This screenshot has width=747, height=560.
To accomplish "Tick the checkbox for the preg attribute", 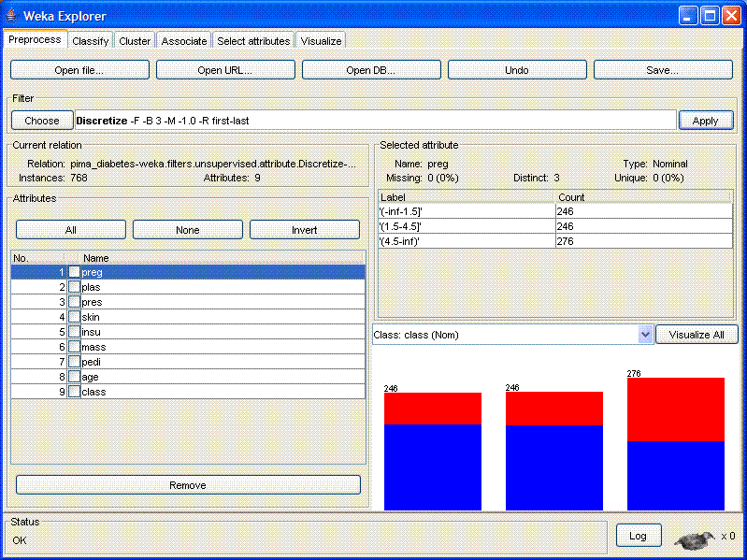I will tap(75, 272).
